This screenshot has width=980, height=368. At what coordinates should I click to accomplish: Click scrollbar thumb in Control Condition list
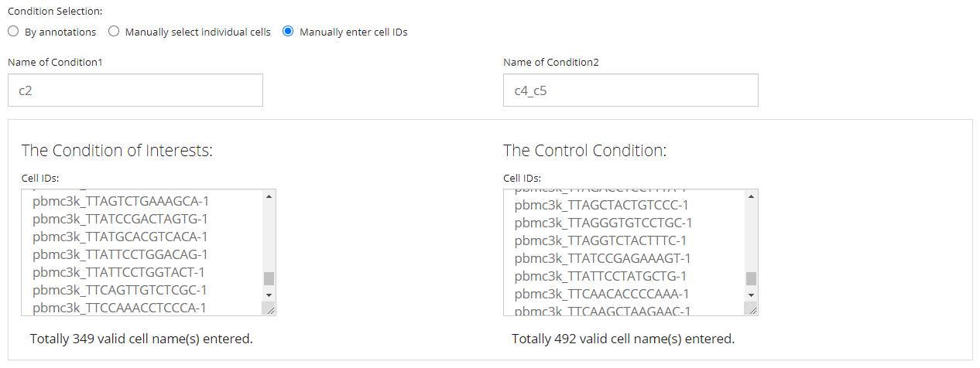[751, 278]
